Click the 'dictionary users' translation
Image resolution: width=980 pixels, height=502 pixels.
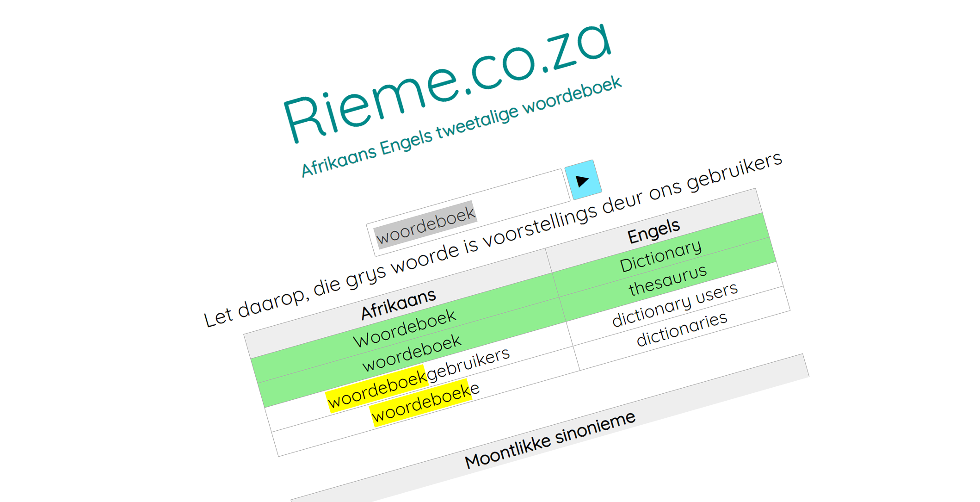click(x=675, y=304)
